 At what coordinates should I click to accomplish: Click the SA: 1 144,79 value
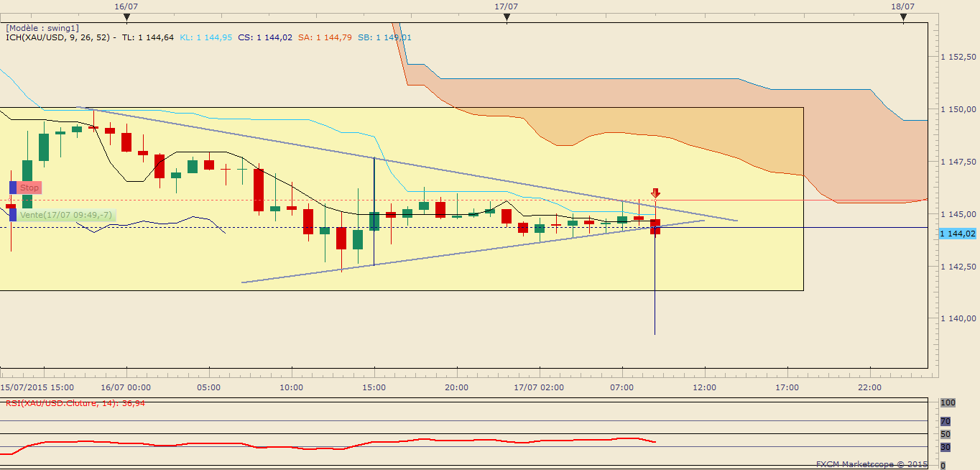pyautogui.click(x=325, y=37)
